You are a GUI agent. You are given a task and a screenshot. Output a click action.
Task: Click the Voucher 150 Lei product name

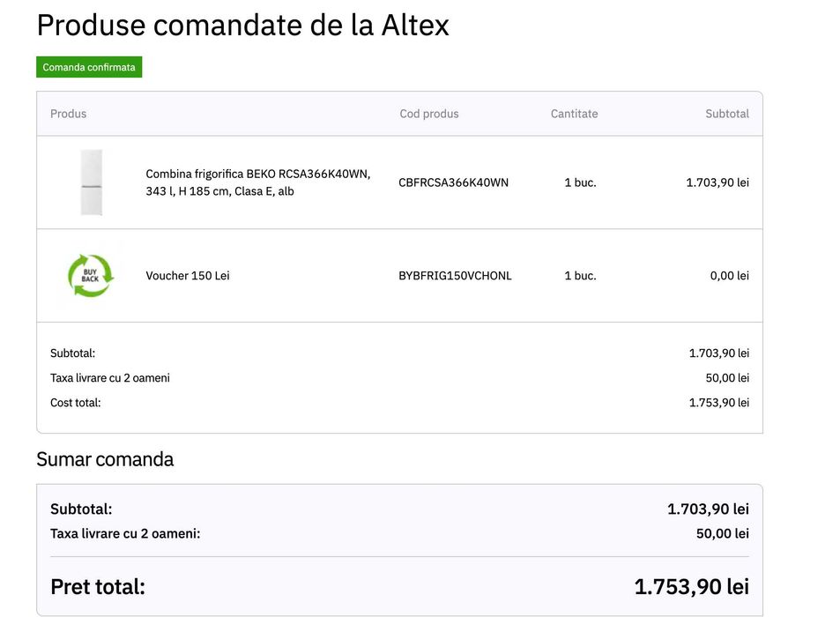(x=188, y=276)
